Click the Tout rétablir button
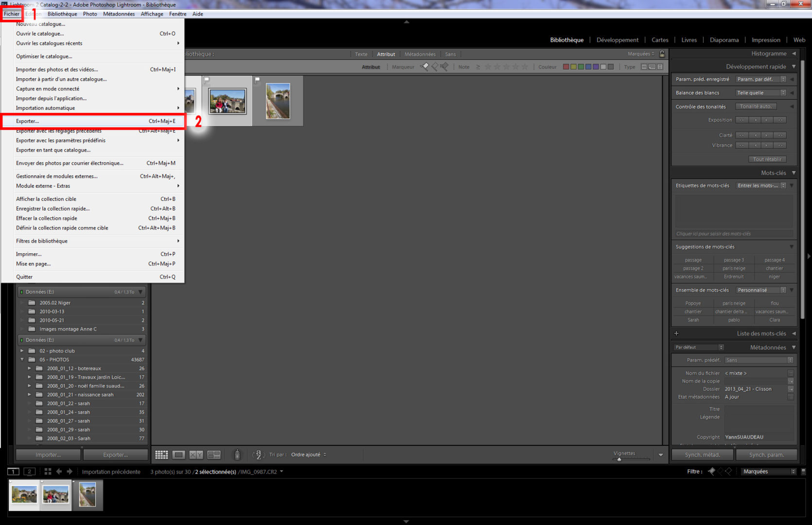The image size is (812, 525). [x=767, y=159]
